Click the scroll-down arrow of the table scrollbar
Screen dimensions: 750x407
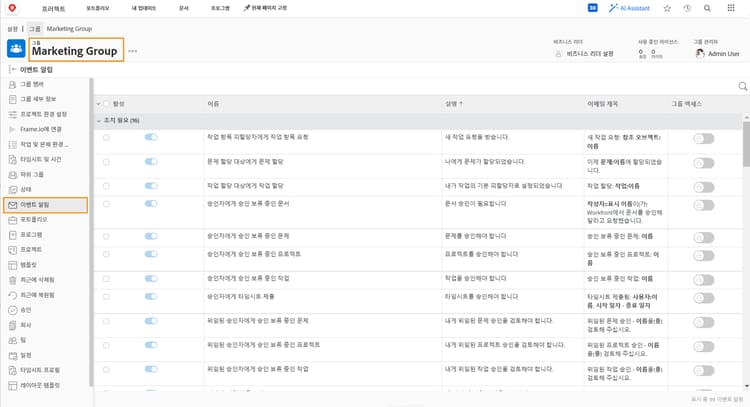tap(746, 386)
